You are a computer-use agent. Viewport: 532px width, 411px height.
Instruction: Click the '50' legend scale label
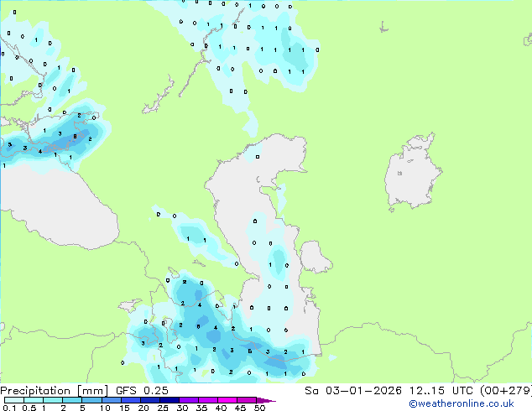click(x=259, y=408)
